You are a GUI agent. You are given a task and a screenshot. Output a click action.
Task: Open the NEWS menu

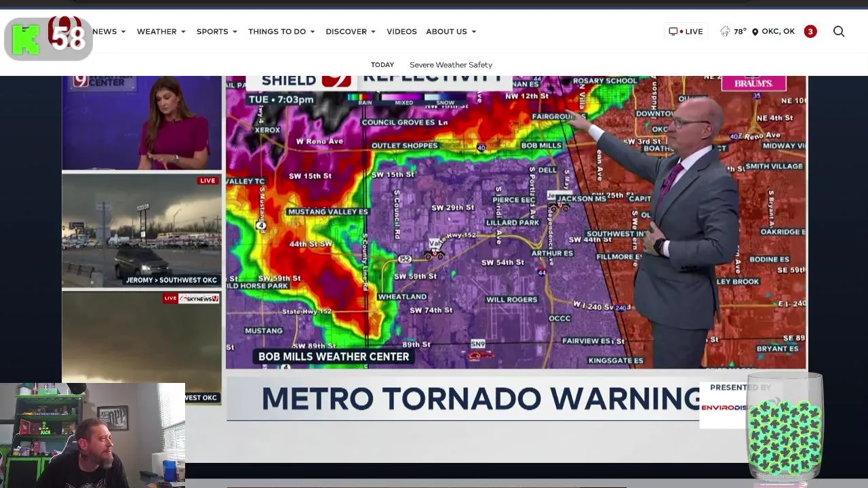tap(105, 31)
